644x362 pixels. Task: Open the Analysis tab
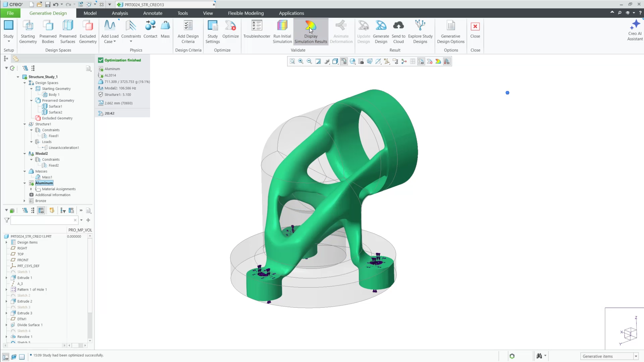(x=120, y=13)
